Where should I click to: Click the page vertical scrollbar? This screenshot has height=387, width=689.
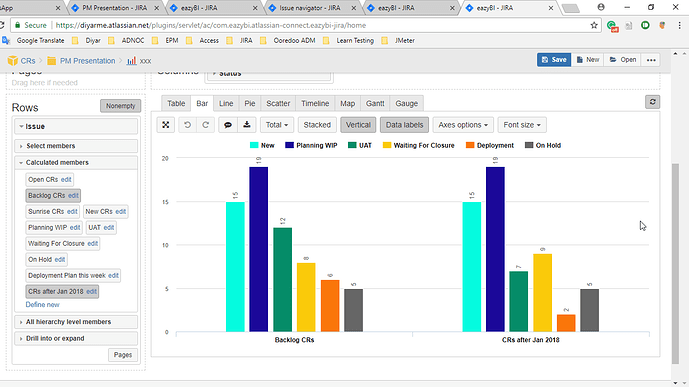tap(675, 264)
